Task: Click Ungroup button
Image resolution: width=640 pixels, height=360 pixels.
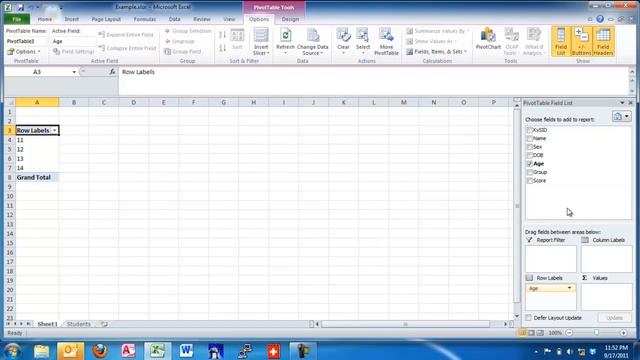Action: coord(180,41)
